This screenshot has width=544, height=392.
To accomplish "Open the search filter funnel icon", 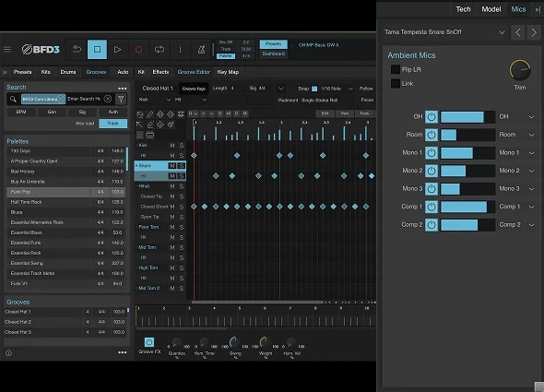I will coord(121,100).
